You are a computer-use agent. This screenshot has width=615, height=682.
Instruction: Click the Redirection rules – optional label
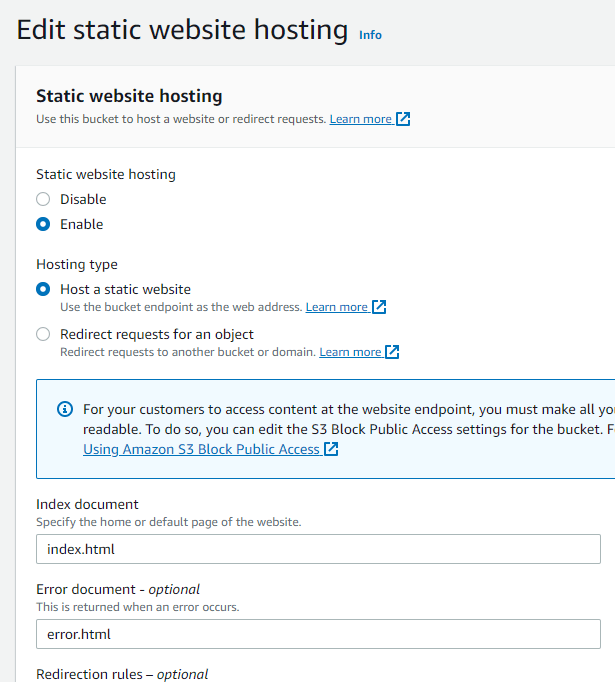point(122,674)
